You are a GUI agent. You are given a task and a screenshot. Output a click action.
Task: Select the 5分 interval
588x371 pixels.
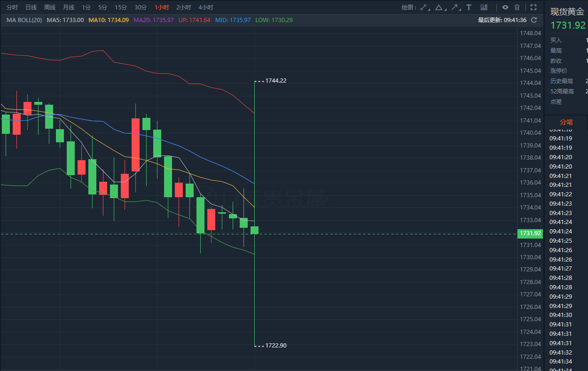103,8
